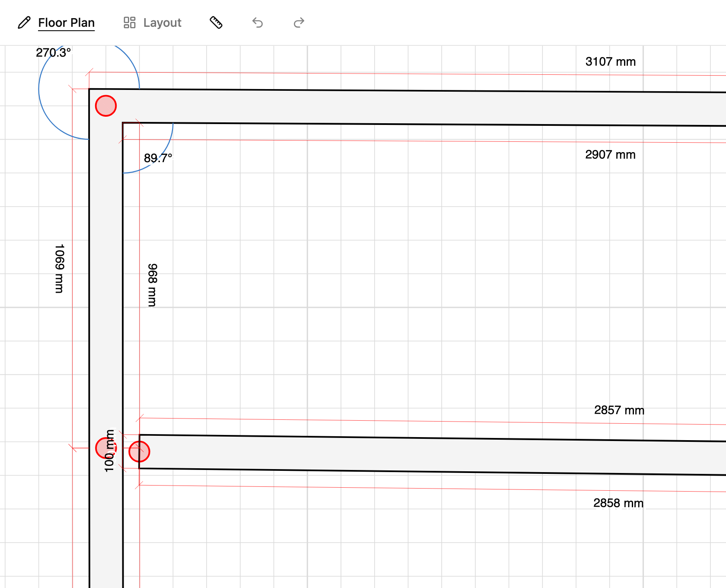Select the ruler measurement tool
The height and width of the screenshot is (588, 726).
click(216, 22)
